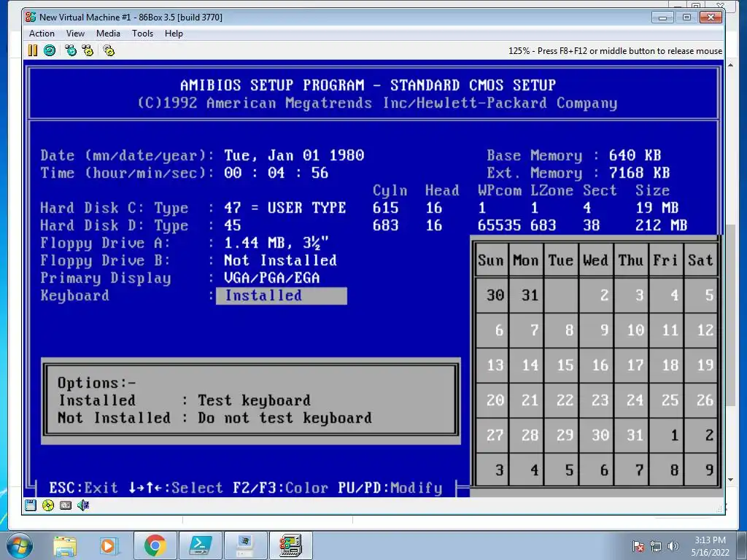The height and width of the screenshot is (560, 747).
Task: Click the 'Cyln' column header
Action: [x=390, y=190]
